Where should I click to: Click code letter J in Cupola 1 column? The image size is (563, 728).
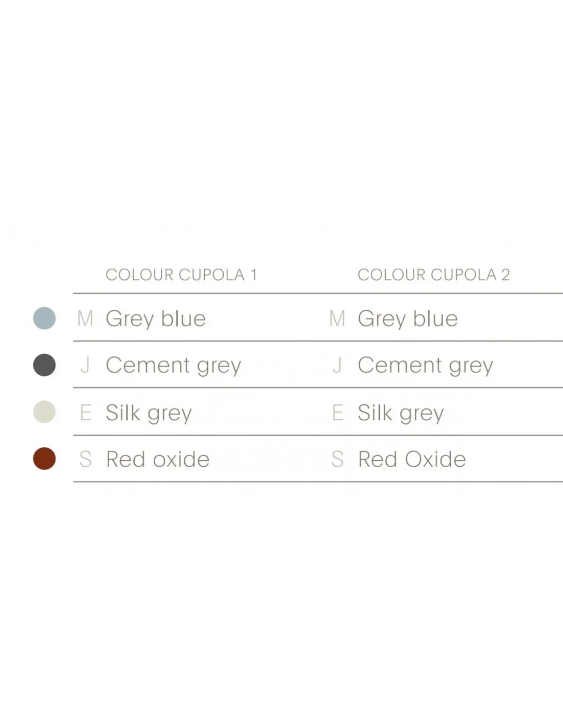85,365
